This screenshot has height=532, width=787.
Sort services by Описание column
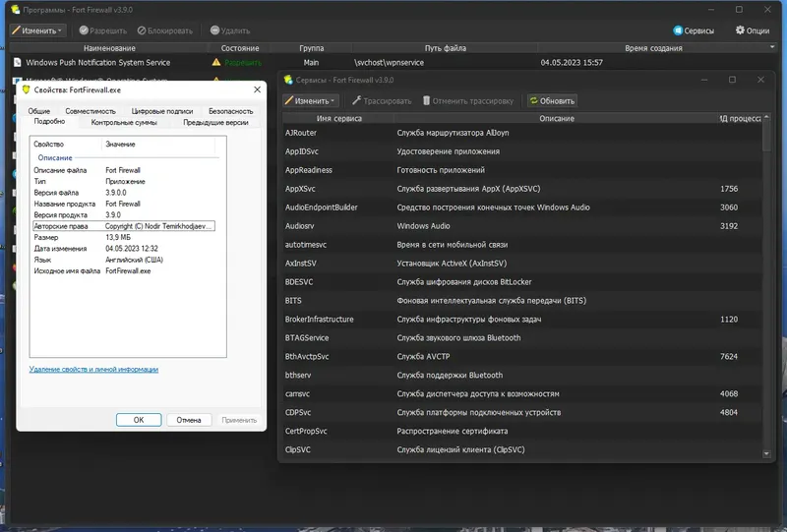557,118
